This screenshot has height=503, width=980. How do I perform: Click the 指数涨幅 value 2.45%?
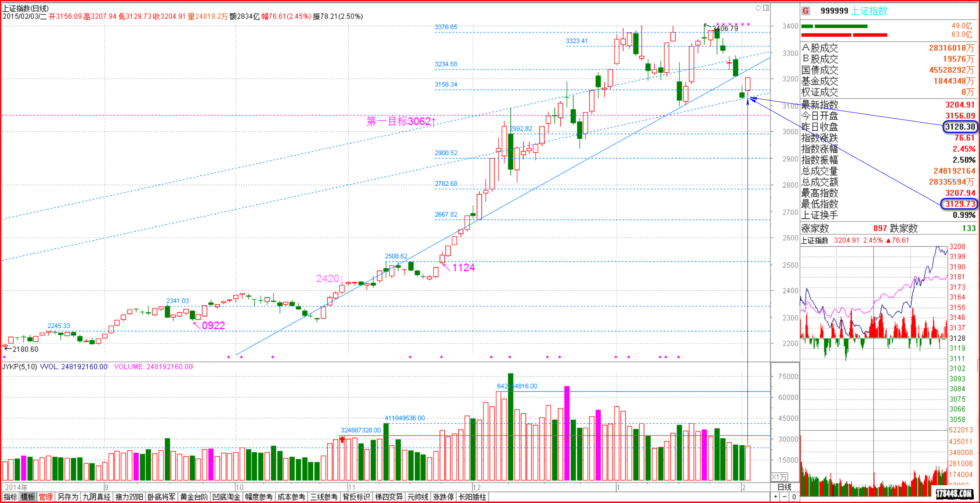(x=964, y=149)
